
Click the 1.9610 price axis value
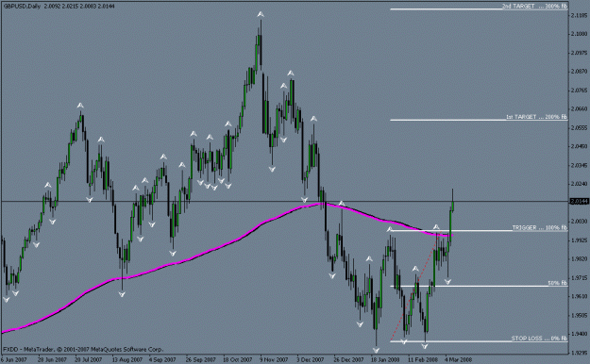580,296
